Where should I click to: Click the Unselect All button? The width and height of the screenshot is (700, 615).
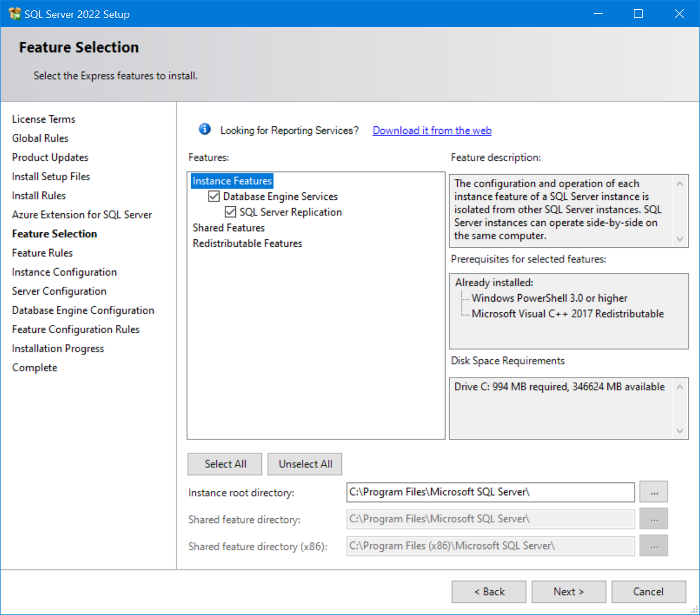pyautogui.click(x=304, y=464)
